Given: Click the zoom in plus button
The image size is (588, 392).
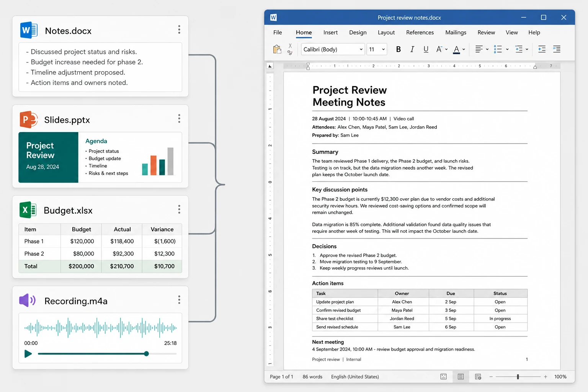Looking at the screenshot, I should pyautogui.click(x=546, y=377).
